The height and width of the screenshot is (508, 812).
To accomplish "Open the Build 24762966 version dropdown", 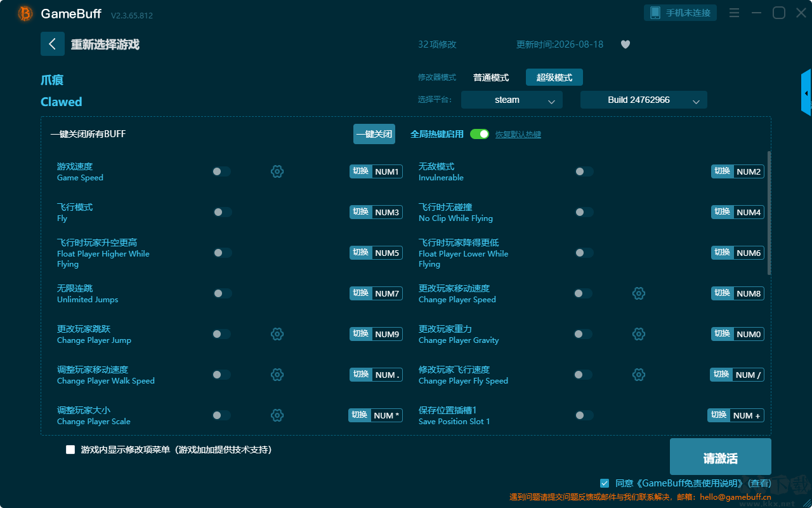I will point(644,100).
